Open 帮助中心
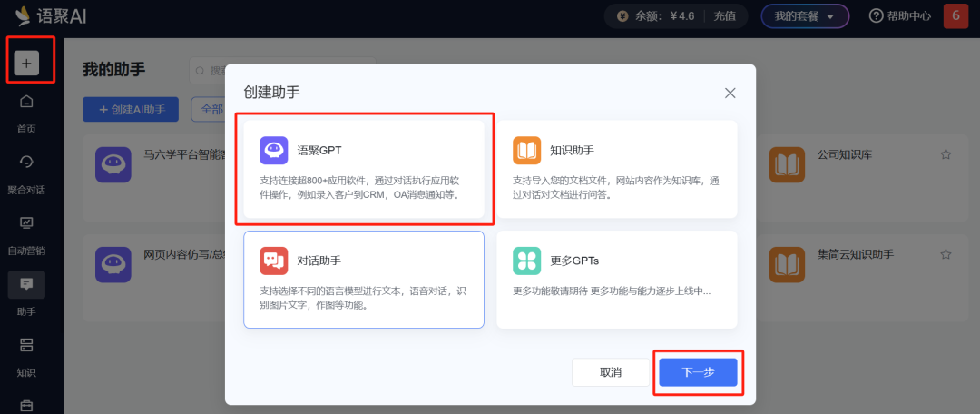This screenshot has height=414, width=980. coord(900,16)
